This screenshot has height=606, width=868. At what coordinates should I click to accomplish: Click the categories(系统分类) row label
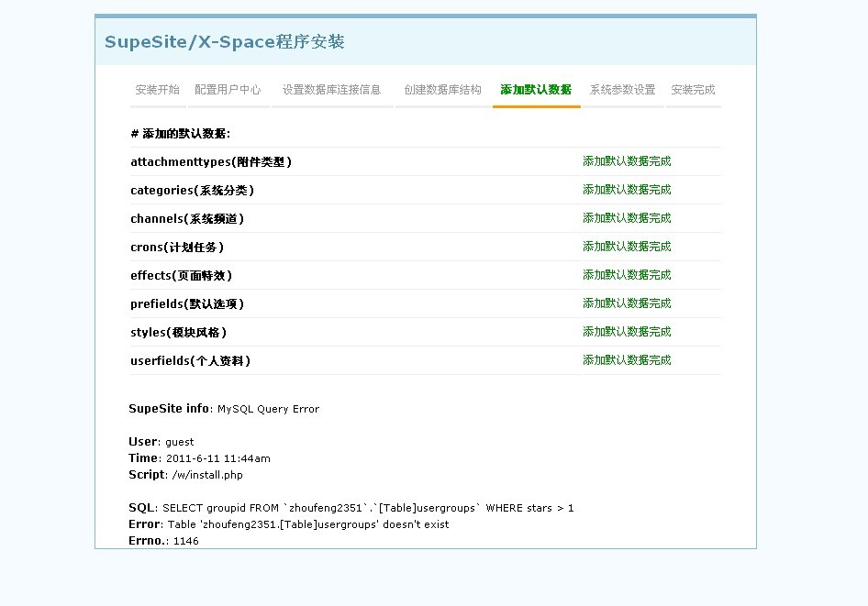pyautogui.click(x=192, y=190)
